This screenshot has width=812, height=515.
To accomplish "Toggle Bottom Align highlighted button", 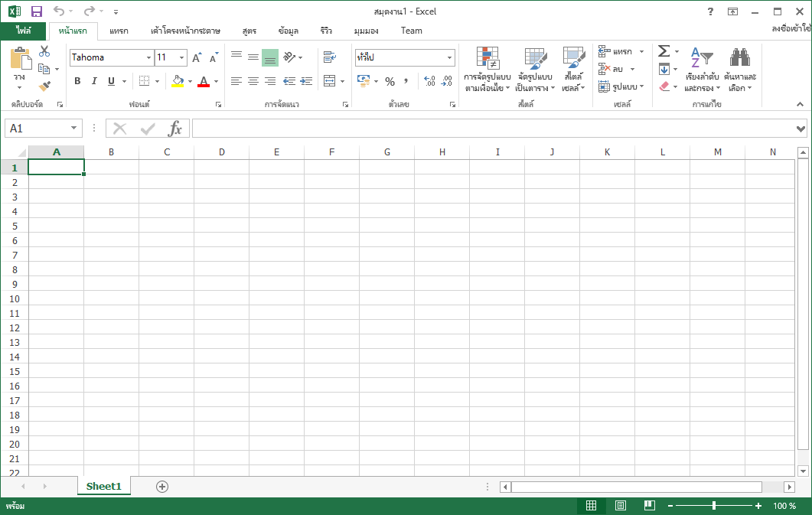I will click(x=270, y=57).
